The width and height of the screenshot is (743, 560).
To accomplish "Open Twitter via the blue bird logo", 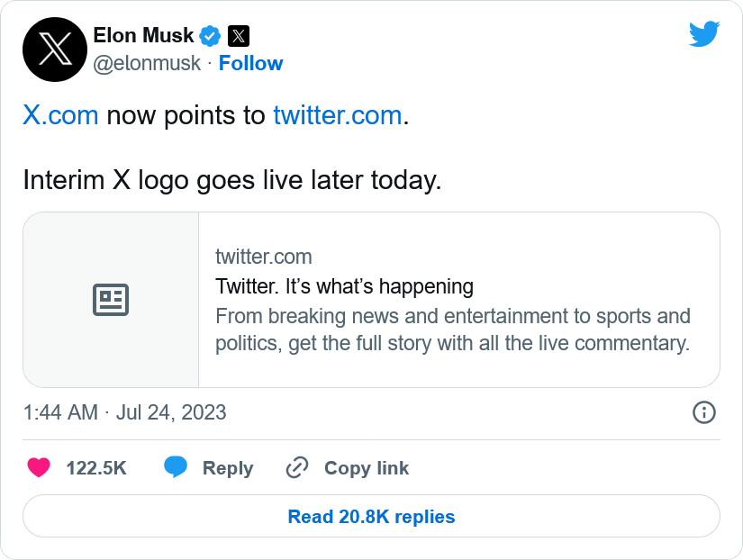I will click(704, 34).
